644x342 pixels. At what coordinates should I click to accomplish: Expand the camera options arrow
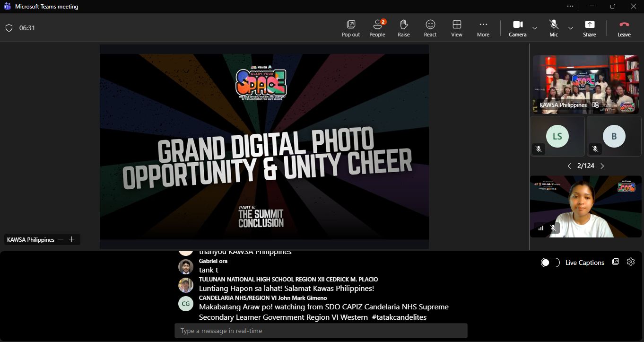[x=535, y=28]
